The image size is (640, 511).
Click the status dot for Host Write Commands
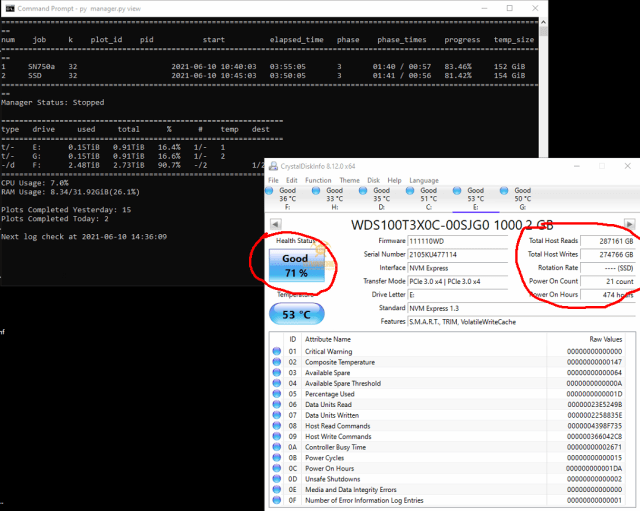277,436
